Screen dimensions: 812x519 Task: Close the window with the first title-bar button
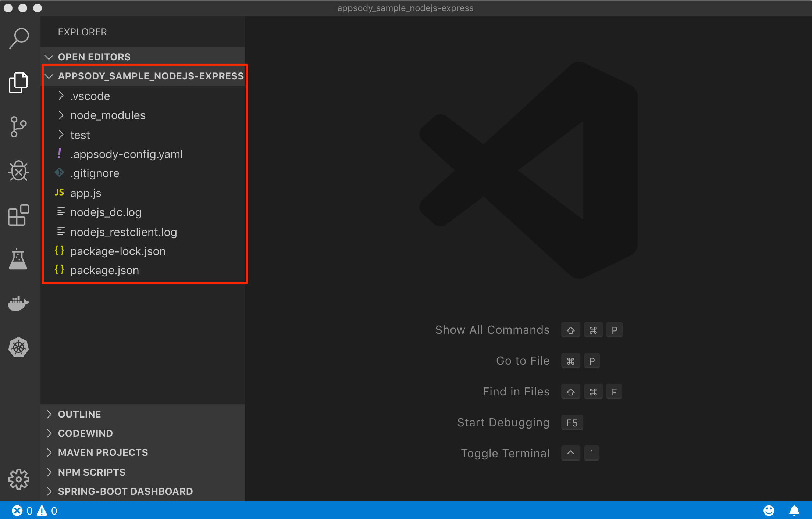coord(8,8)
